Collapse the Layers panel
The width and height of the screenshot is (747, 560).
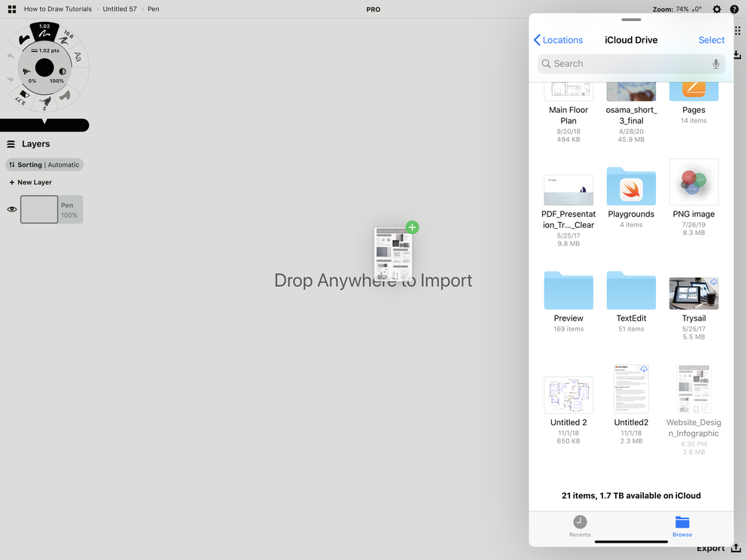(11, 144)
